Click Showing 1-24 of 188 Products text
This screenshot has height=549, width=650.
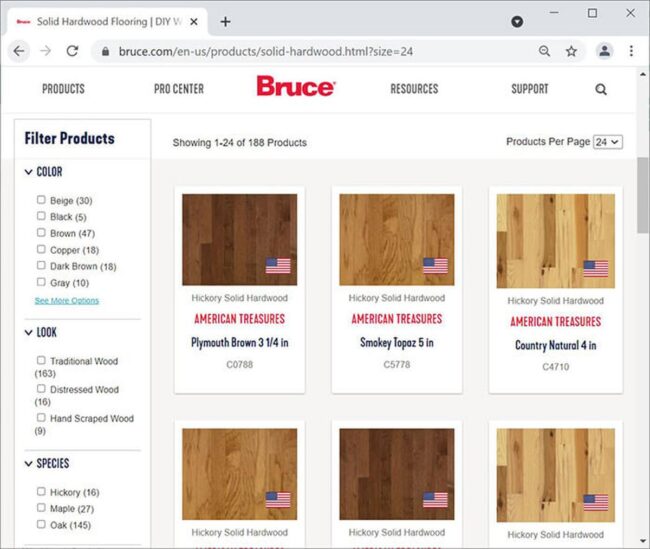point(240,143)
